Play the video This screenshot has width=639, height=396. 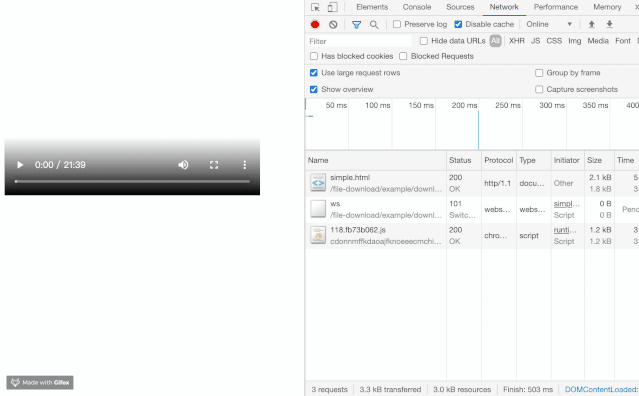coord(20,165)
